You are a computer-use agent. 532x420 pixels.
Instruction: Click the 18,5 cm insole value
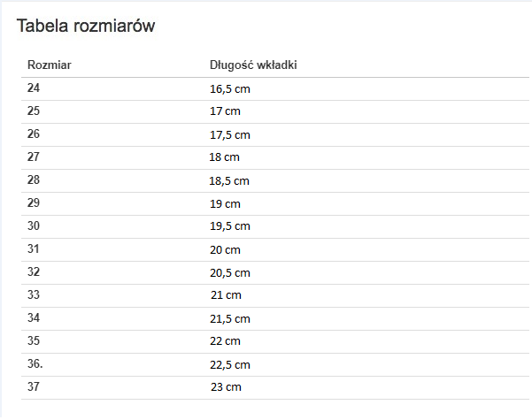(x=229, y=181)
